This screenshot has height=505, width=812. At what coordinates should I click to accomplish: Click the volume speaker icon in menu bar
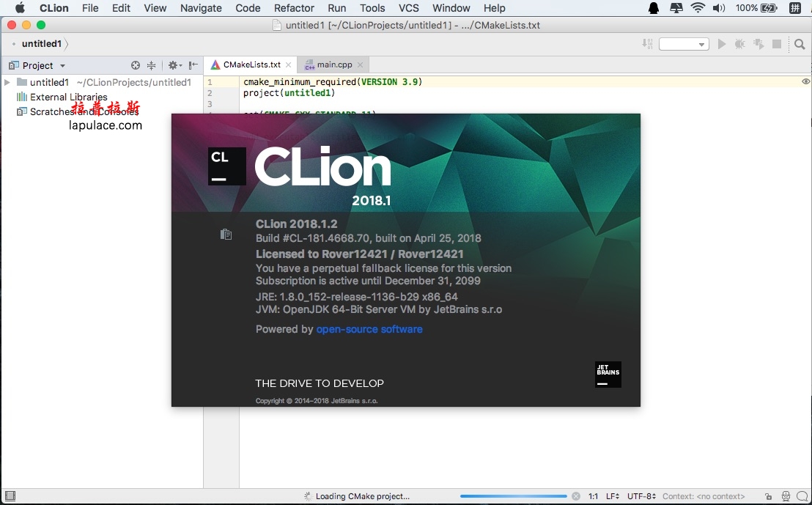pyautogui.click(x=719, y=8)
